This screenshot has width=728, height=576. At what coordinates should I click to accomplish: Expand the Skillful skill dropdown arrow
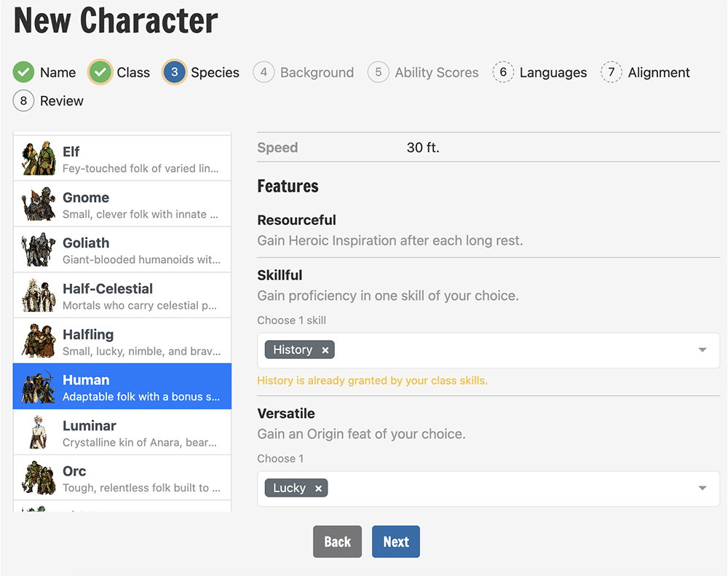click(703, 350)
